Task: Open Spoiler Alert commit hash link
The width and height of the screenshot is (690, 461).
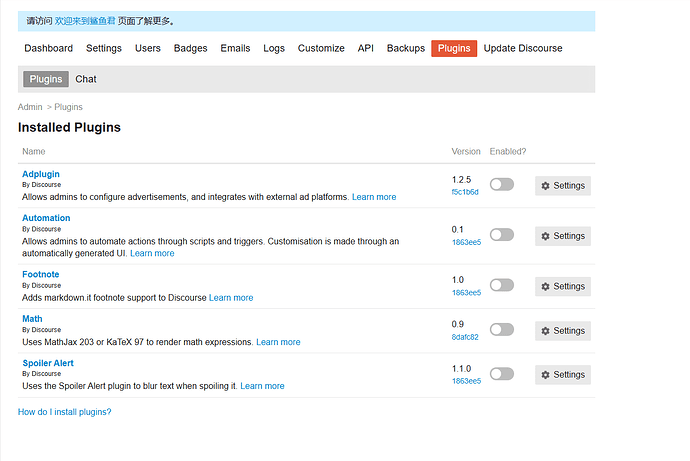Action: point(466,381)
